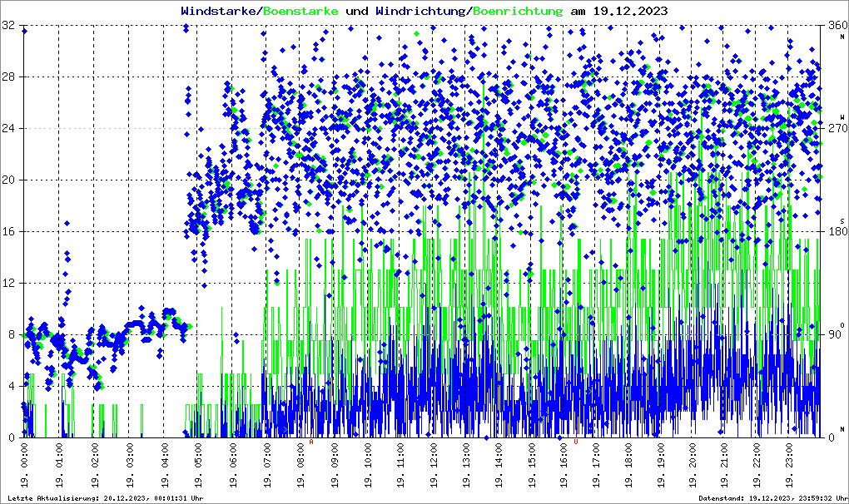Click the "Letzte Aktualisierung" footer text
The image size is (849, 504).
click(106, 498)
